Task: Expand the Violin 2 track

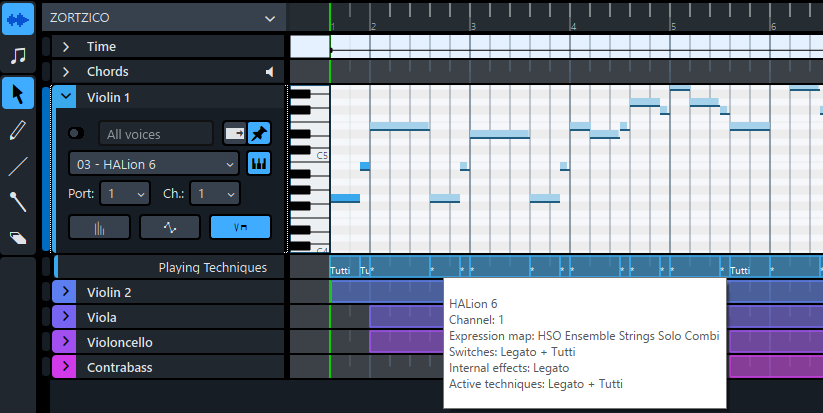Action: point(65,292)
